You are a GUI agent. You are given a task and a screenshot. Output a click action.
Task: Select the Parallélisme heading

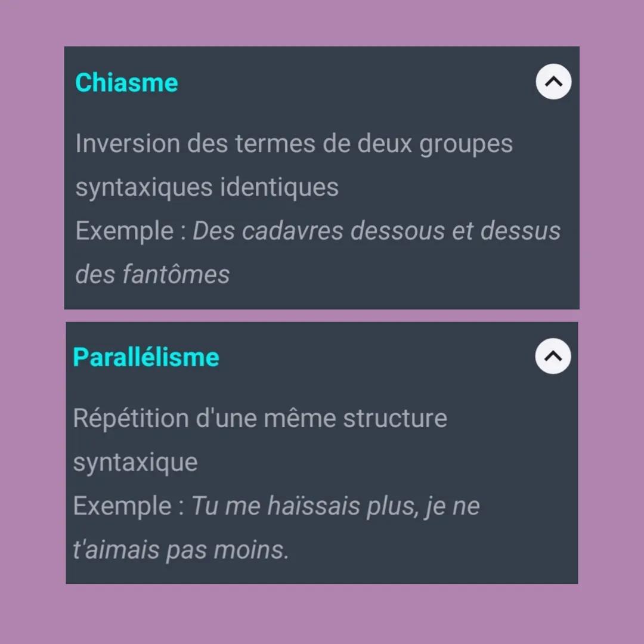point(145,356)
